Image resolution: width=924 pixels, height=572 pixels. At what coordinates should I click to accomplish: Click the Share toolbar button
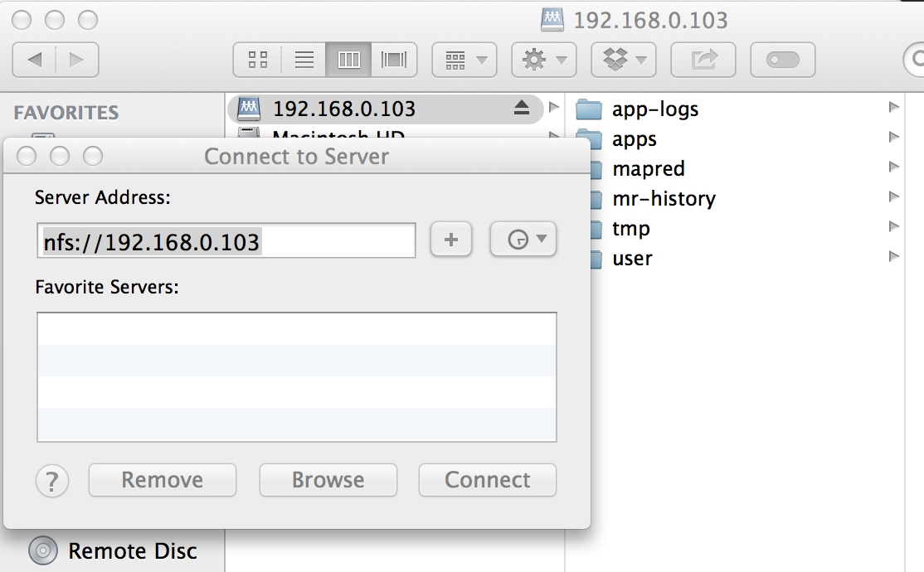click(703, 60)
